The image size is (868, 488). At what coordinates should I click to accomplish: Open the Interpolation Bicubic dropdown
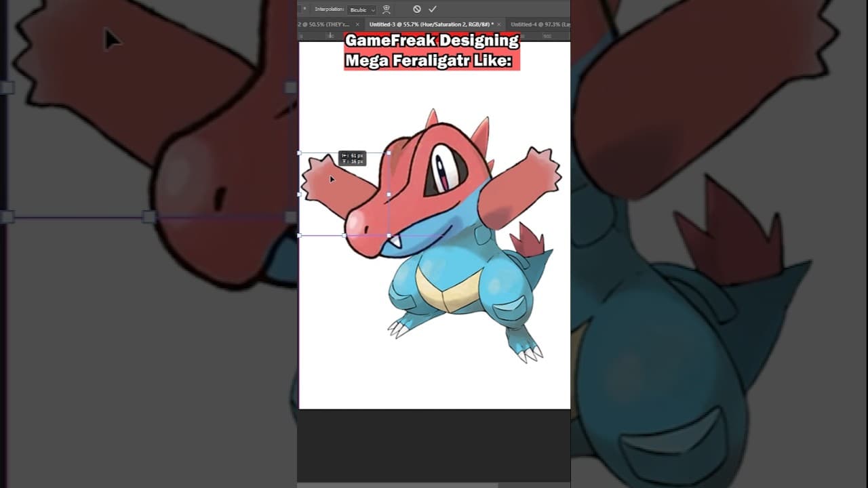362,9
